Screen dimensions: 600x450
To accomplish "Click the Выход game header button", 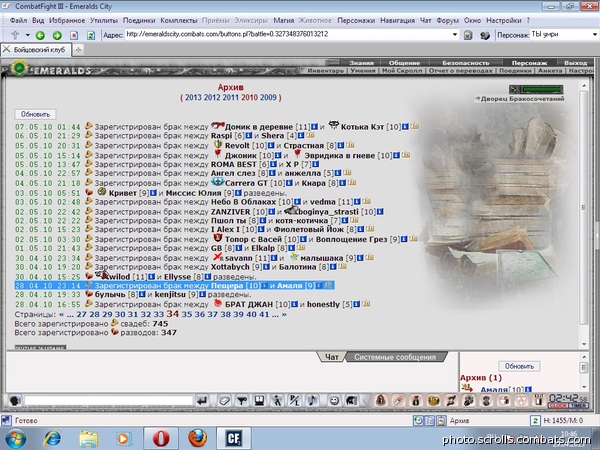I will click(575, 63).
